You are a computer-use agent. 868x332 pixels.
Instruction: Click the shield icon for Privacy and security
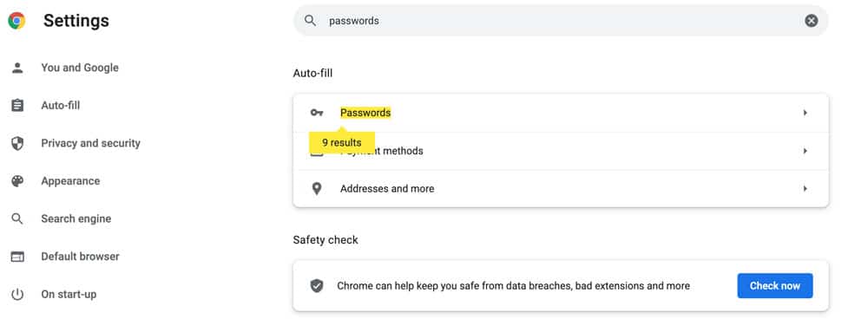coord(17,144)
